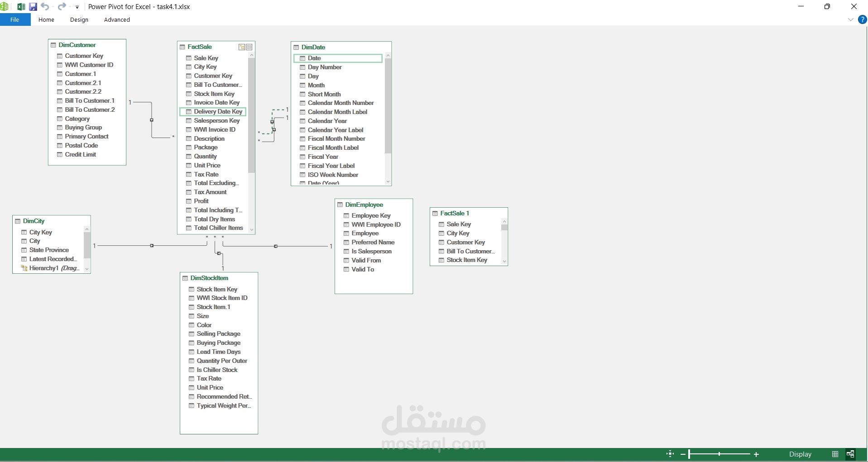Select the DimDate table title

313,48
